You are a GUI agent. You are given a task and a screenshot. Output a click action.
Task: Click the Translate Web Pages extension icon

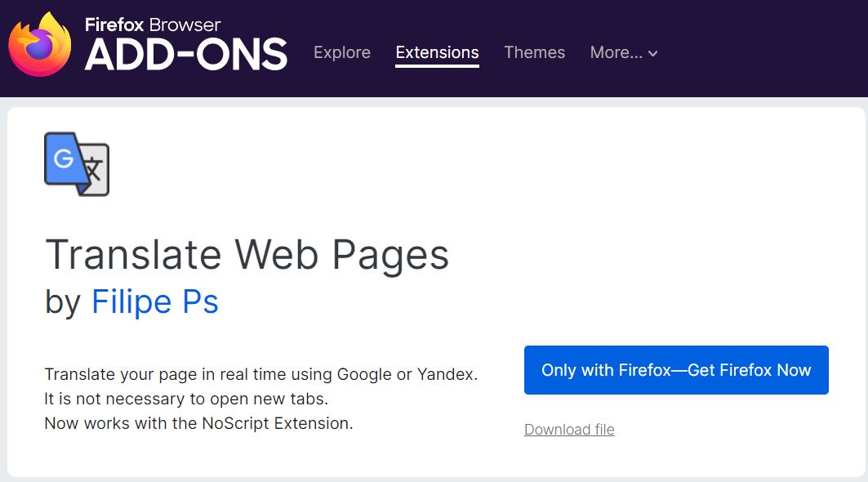[77, 164]
